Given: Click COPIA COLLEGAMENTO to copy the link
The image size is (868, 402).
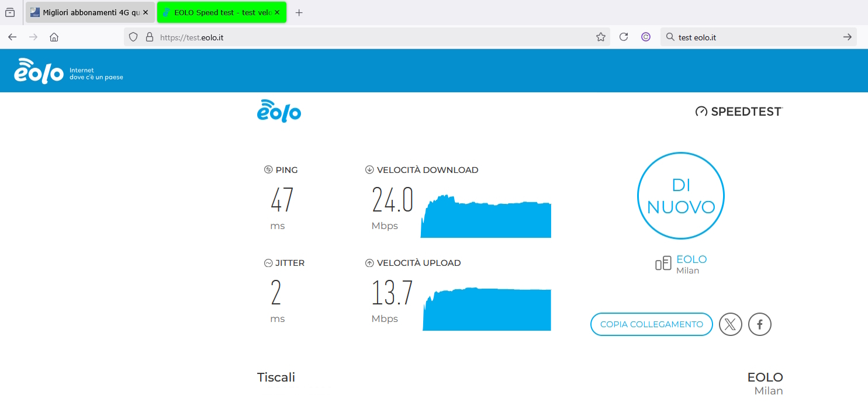Looking at the screenshot, I should coord(652,324).
